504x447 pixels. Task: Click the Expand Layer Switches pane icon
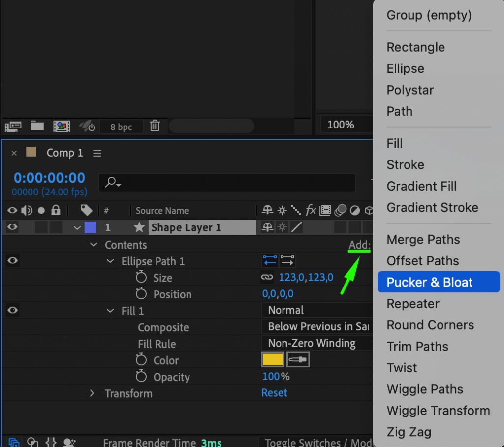(14, 442)
